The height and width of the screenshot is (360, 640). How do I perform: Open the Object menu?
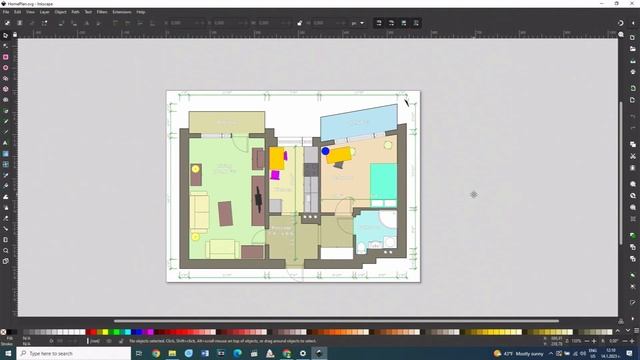(60, 12)
